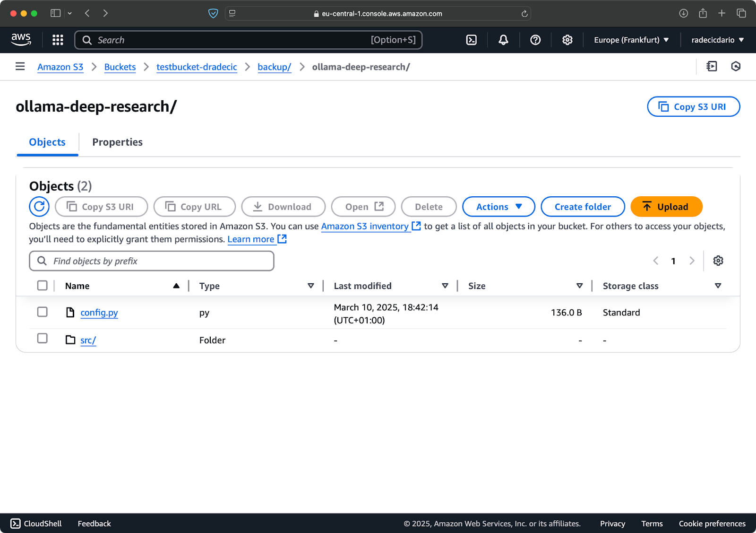Reload the page in Safari
Screen dimensions: 756x533
(524, 14)
